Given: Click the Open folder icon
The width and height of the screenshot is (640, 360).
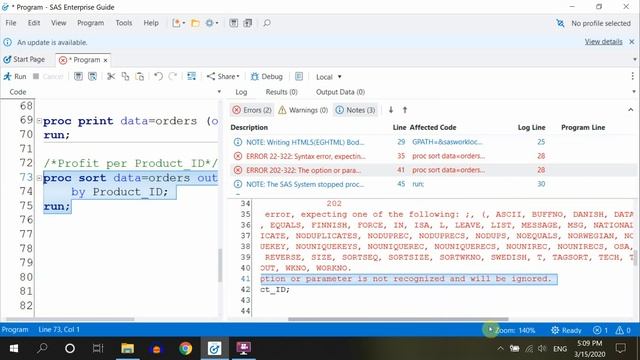Looking at the screenshot, I should click(196, 23).
